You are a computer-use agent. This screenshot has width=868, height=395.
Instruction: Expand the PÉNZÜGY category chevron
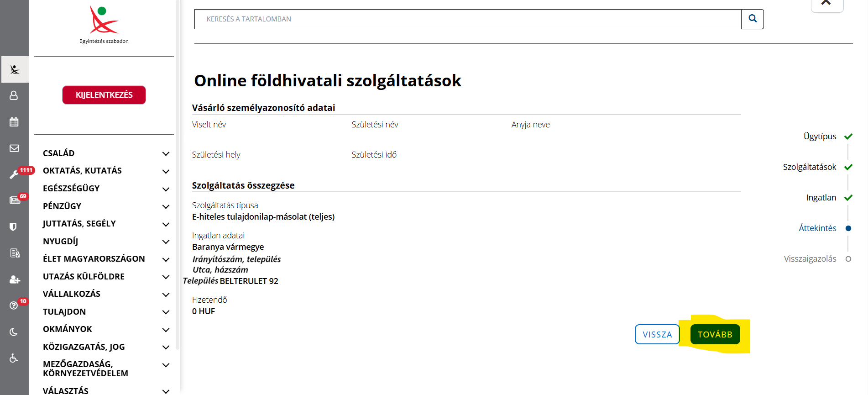click(x=166, y=207)
